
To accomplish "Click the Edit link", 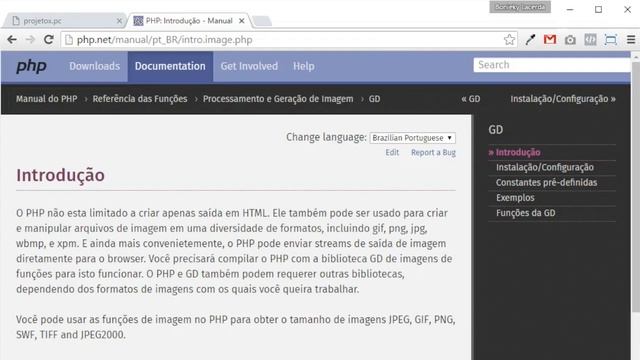I will coord(392,152).
